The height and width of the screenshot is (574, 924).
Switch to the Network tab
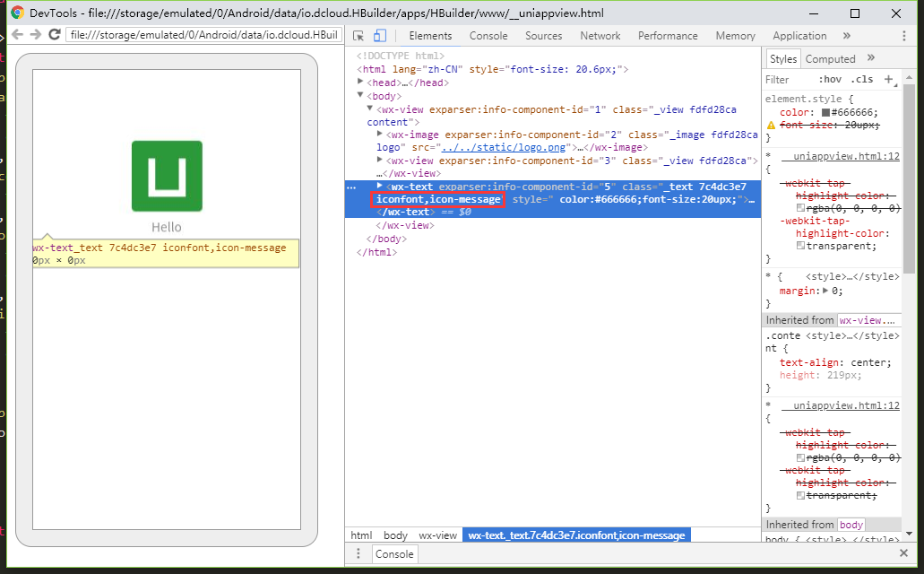pyautogui.click(x=600, y=36)
